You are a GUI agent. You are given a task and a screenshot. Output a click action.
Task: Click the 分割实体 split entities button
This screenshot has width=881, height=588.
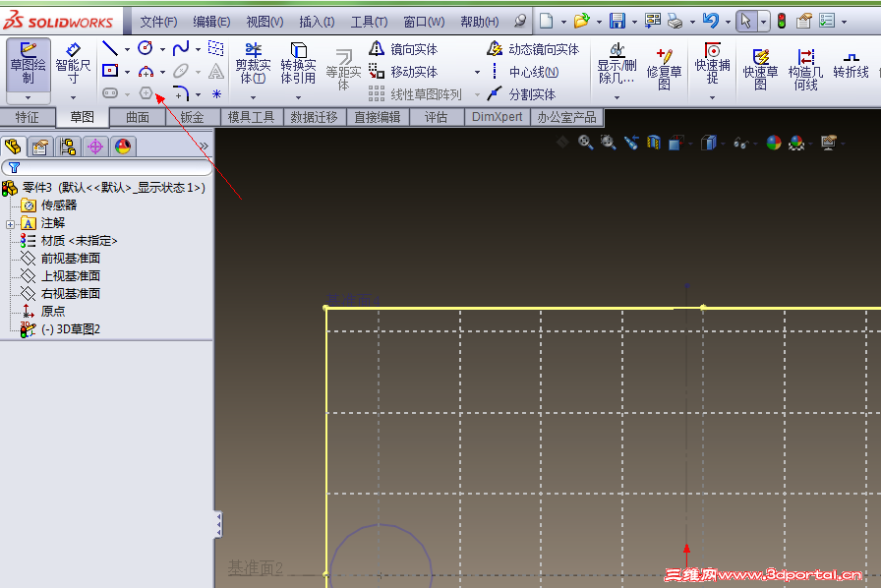(x=521, y=93)
